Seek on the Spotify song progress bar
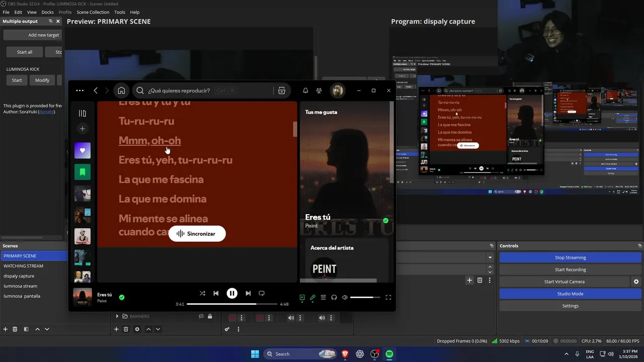The width and height of the screenshot is (644, 362). pyautogui.click(x=232, y=304)
